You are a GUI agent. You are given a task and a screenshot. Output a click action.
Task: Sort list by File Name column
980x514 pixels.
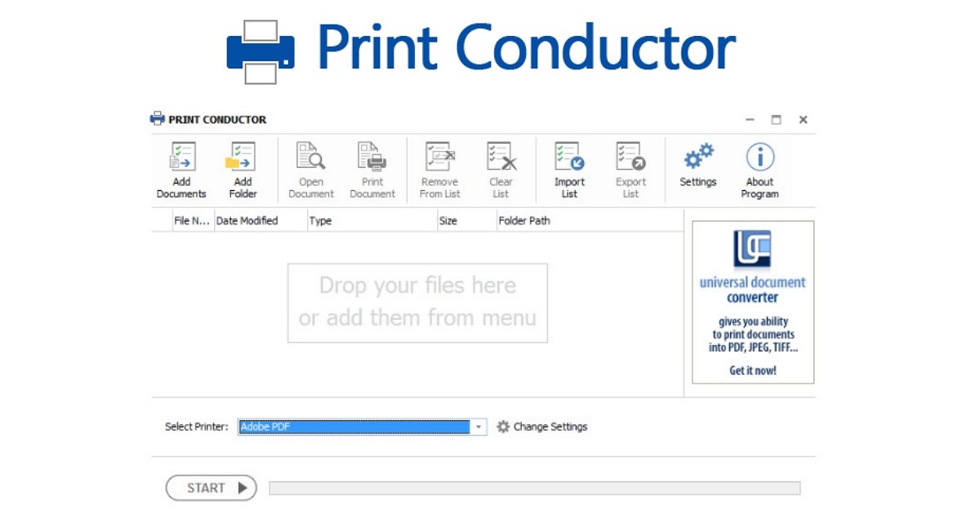[x=193, y=220]
